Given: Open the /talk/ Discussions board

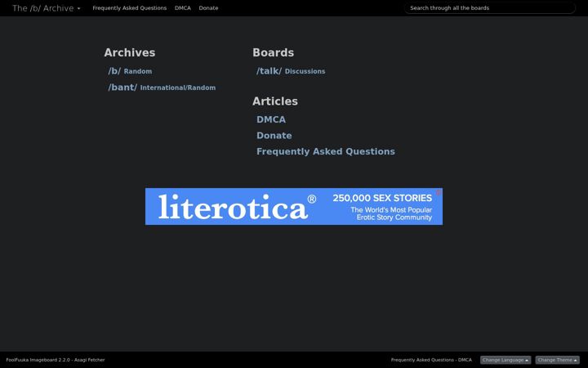Looking at the screenshot, I should tap(291, 71).
